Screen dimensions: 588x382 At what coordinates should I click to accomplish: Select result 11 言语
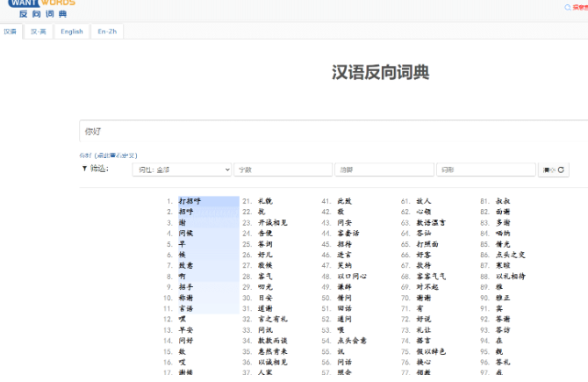(x=186, y=308)
